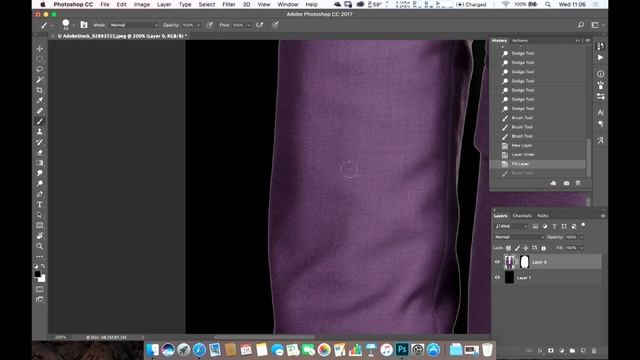Select the Zoom tool
The width and height of the screenshot is (640, 360).
[40, 246]
